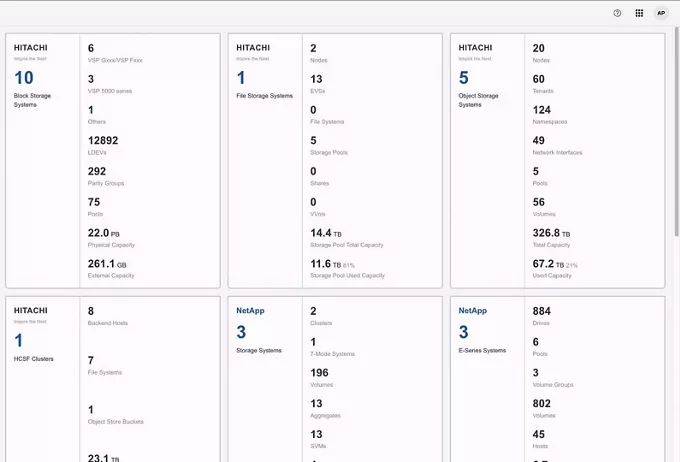Open the help question mark icon
680x462 pixels.
click(x=617, y=13)
